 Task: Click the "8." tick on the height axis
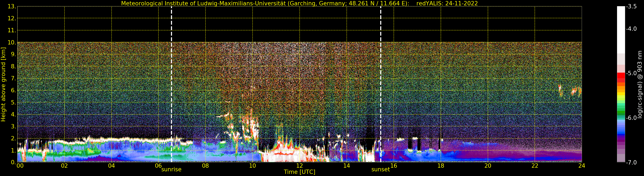(13, 67)
